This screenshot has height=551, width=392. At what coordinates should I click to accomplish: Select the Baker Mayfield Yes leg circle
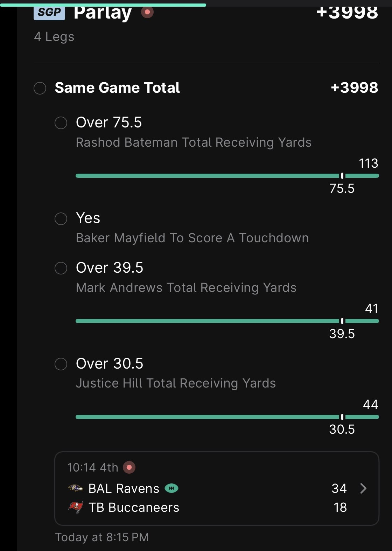pos(61,218)
